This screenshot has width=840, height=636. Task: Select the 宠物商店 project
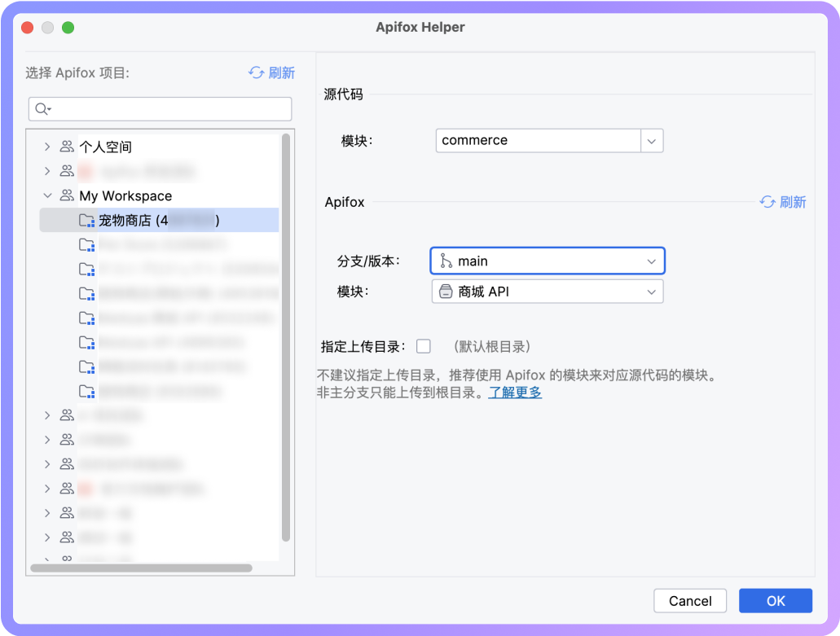click(159, 220)
